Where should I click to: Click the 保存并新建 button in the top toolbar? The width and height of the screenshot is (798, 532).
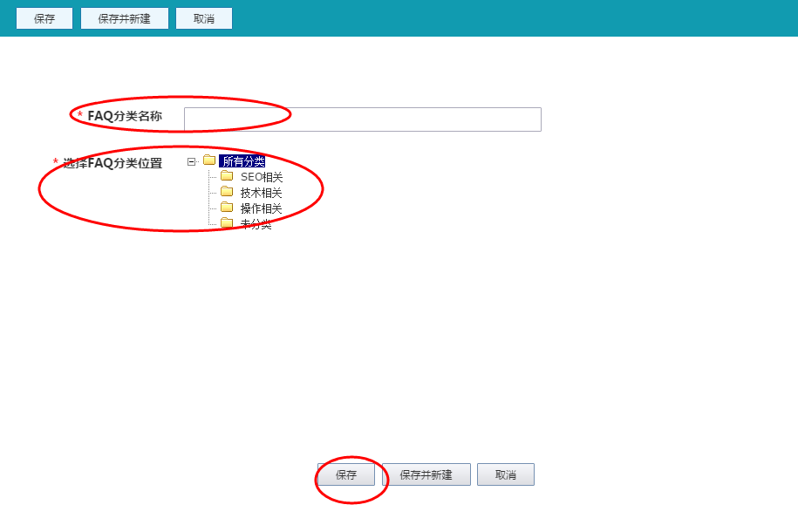click(124, 17)
